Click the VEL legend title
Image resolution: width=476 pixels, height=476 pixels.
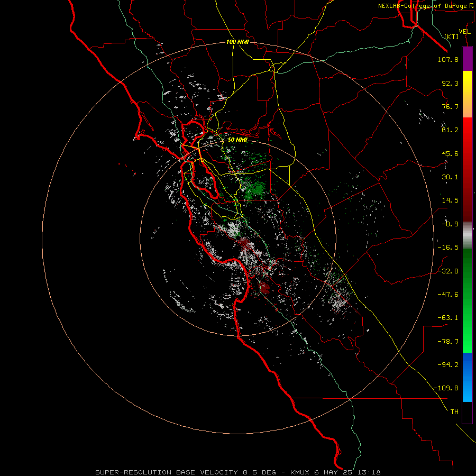(x=464, y=32)
